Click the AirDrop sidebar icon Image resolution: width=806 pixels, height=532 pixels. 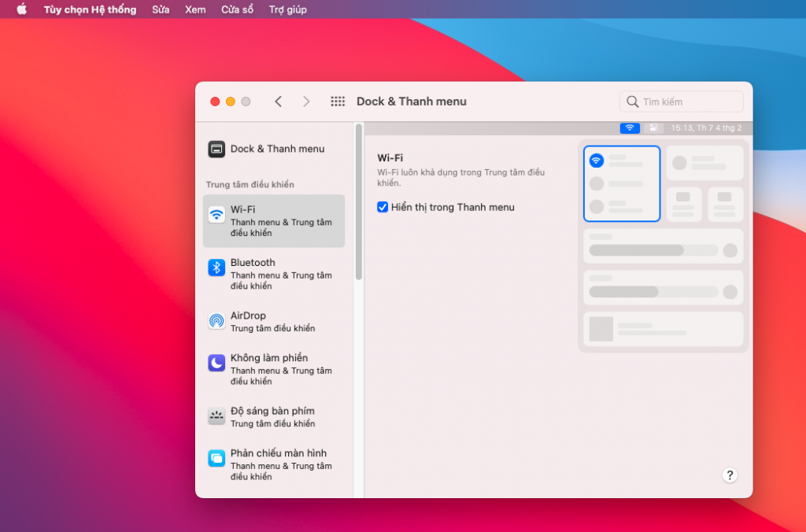[x=216, y=321]
